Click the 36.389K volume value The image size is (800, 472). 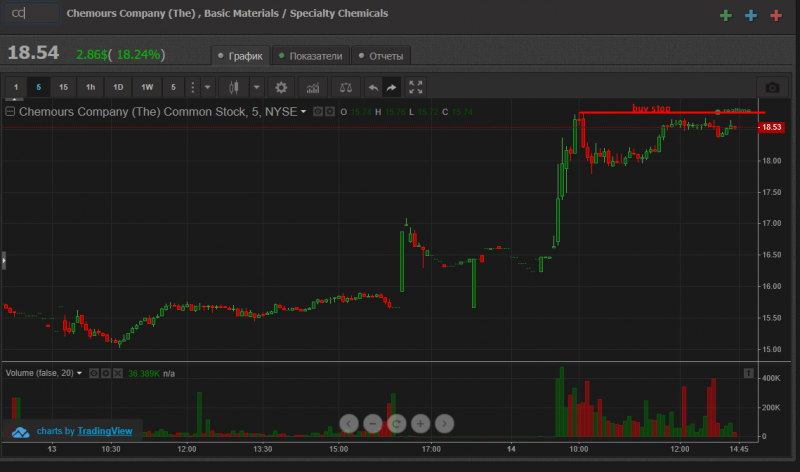coord(144,374)
